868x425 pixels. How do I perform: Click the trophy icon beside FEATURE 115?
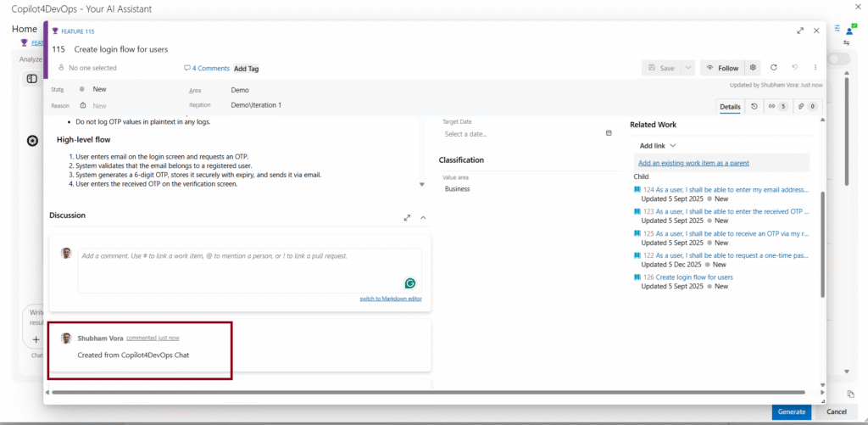point(55,31)
